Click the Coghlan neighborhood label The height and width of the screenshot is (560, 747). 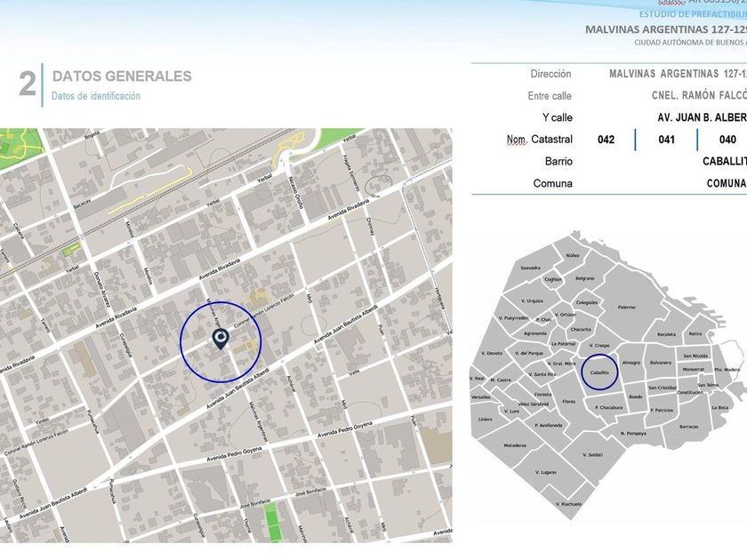click(x=553, y=279)
